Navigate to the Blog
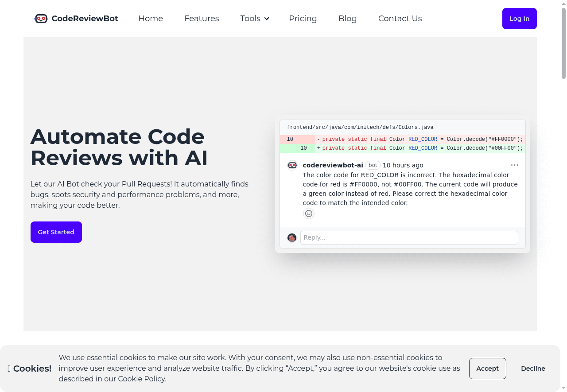 [x=347, y=19]
